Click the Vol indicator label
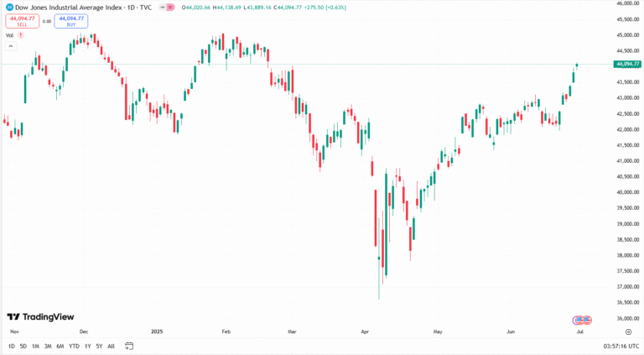Image resolution: width=644 pixels, height=355 pixels. [9, 35]
